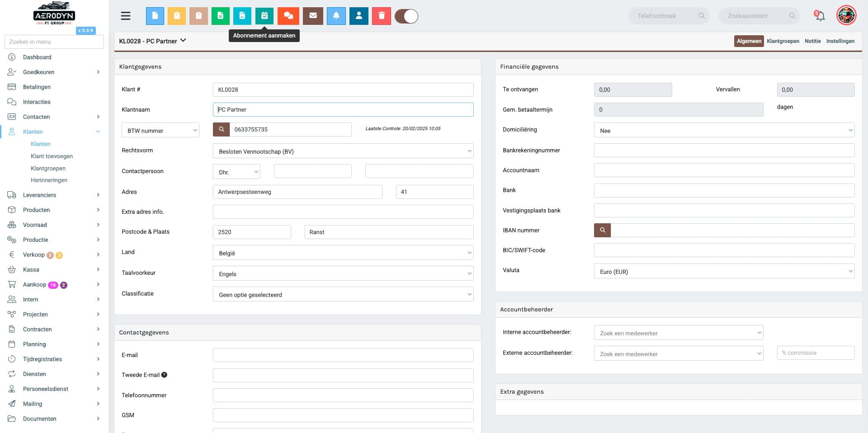Click the Abonnement aanmaken calendar icon
Screen dimensions: 868x433
click(264, 16)
